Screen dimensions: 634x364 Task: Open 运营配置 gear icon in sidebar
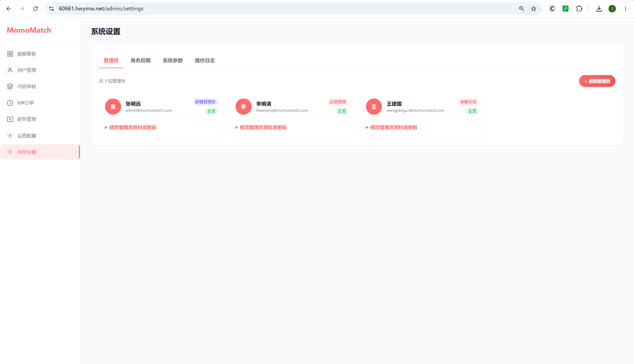[10, 135]
